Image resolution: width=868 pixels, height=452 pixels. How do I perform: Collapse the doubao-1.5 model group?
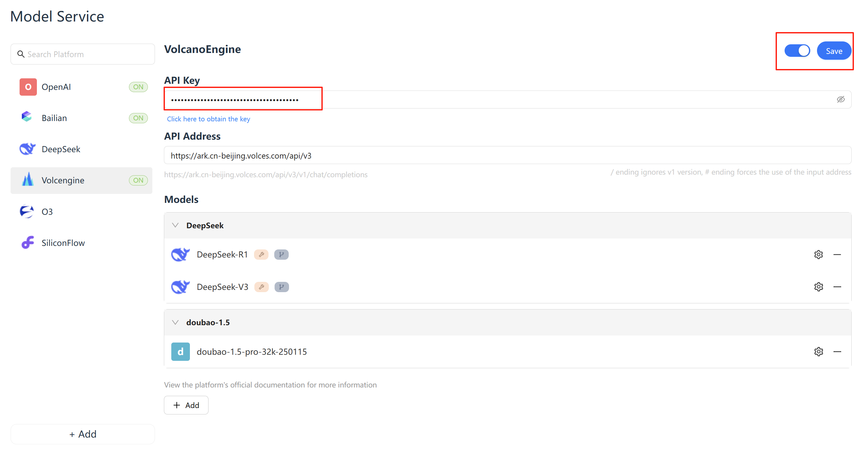pos(175,322)
